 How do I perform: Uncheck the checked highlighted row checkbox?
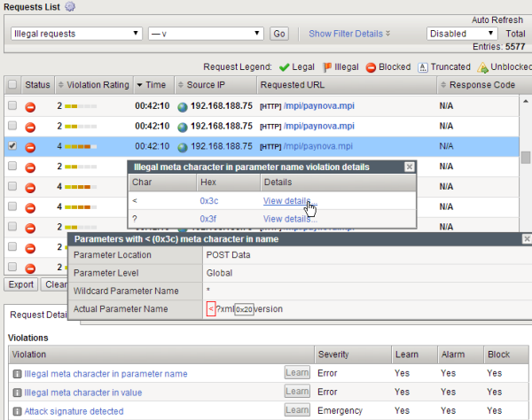12,146
